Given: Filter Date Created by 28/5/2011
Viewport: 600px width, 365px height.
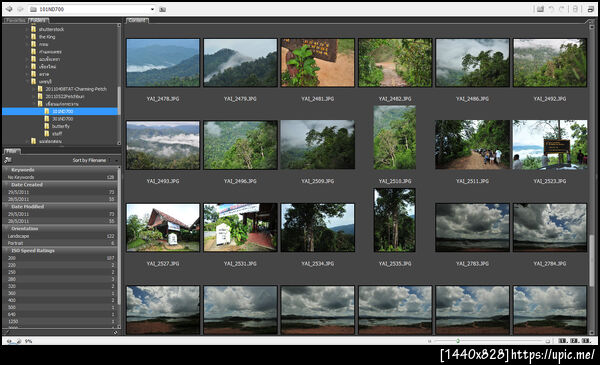Looking at the screenshot, I should click(61, 199).
